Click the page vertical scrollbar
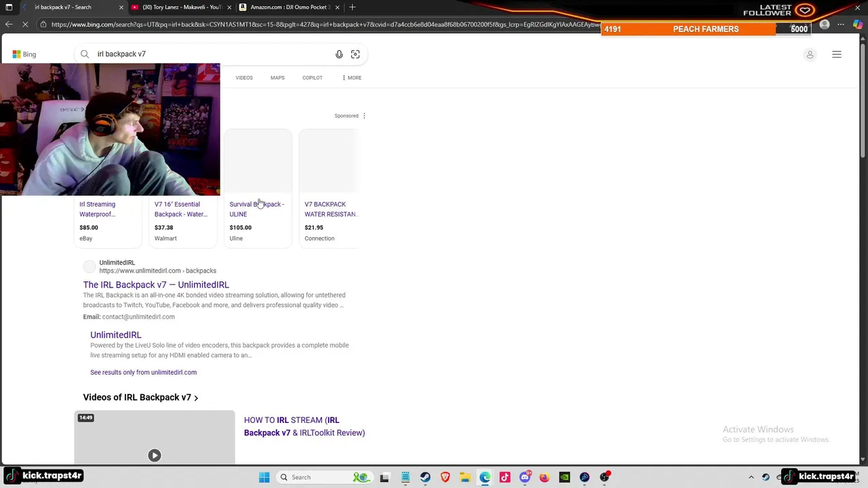The image size is (868, 488). tap(863, 102)
